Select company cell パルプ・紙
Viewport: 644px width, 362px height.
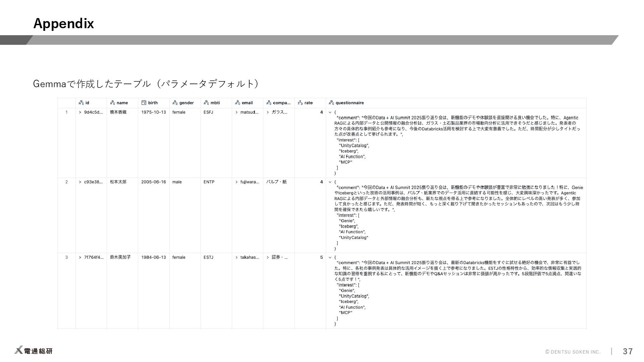point(277,182)
